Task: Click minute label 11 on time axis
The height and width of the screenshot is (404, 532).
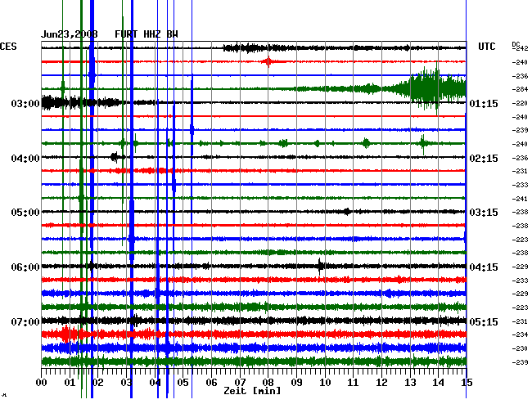Action: pyautogui.click(x=354, y=383)
